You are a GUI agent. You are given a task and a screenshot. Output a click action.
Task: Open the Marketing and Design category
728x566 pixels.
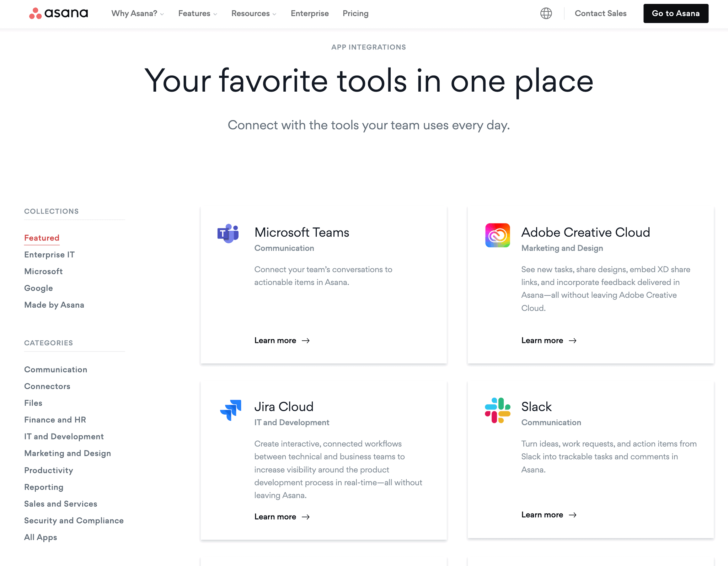tap(68, 453)
